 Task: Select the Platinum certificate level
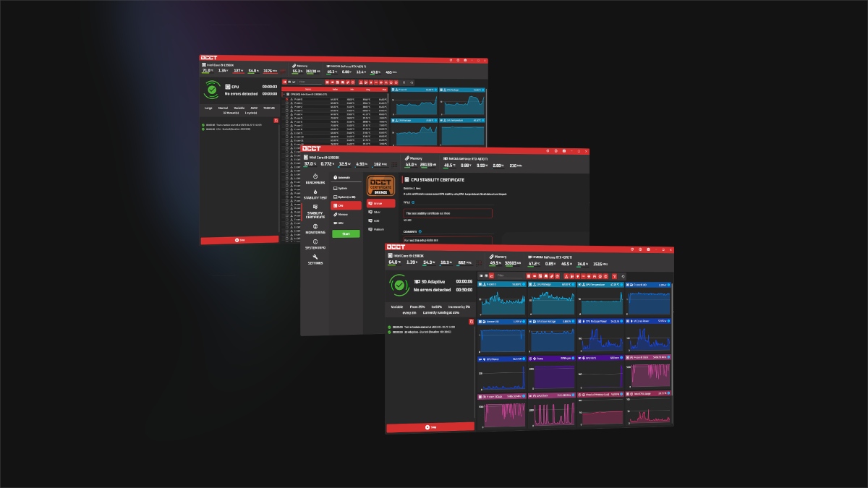click(380, 229)
